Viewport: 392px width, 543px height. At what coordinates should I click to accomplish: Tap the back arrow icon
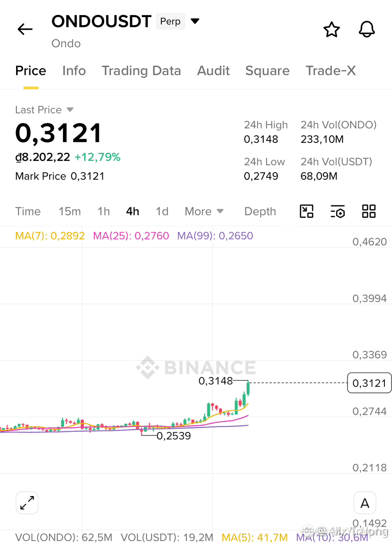pyautogui.click(x=25, y=29)
